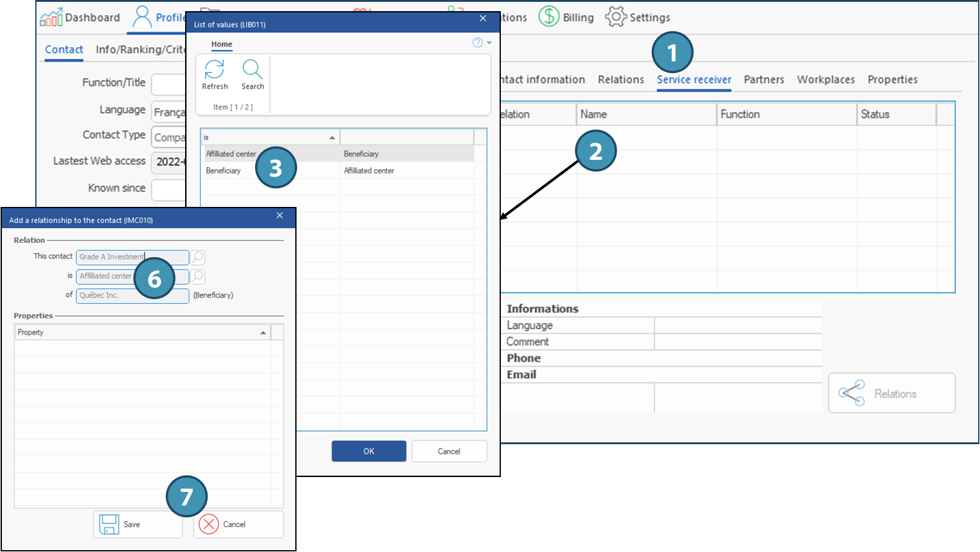This screenshot has height=552, width=980.
Task: Switch to the Service receiver tab
Action: coord(694,79)
